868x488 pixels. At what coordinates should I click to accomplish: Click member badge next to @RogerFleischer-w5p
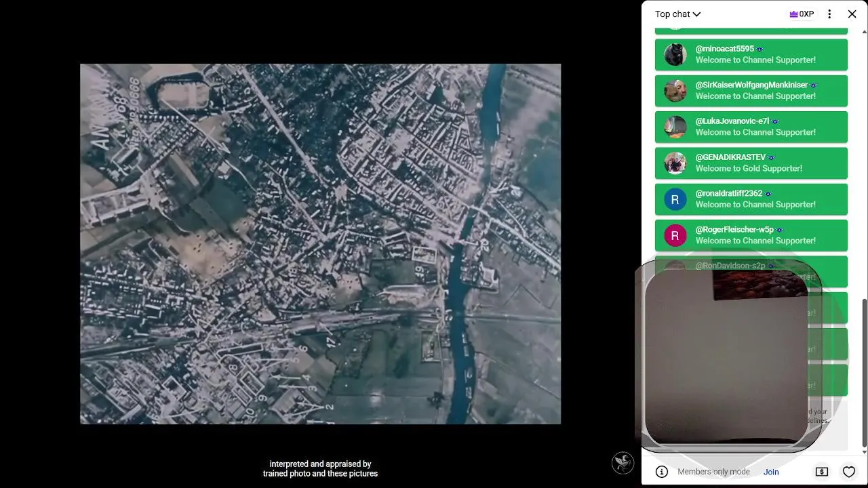click(779, 230)
